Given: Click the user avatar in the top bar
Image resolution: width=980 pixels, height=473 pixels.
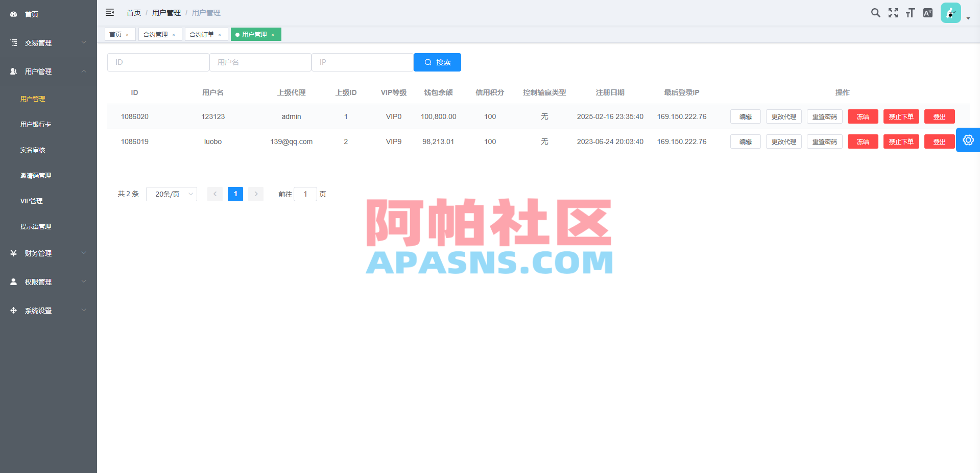Looking at the screenshot, I should [x=950, y=13].
